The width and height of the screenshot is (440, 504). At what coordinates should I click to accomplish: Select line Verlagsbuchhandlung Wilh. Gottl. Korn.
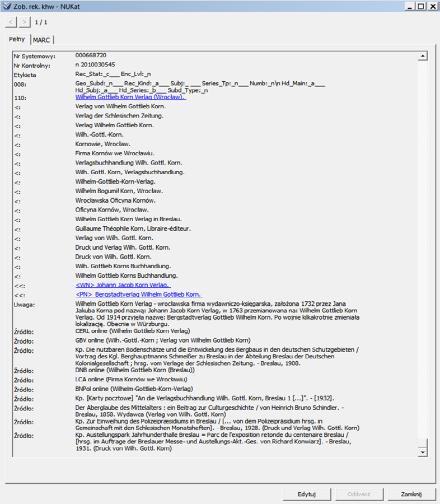click(x=129, y=162)
